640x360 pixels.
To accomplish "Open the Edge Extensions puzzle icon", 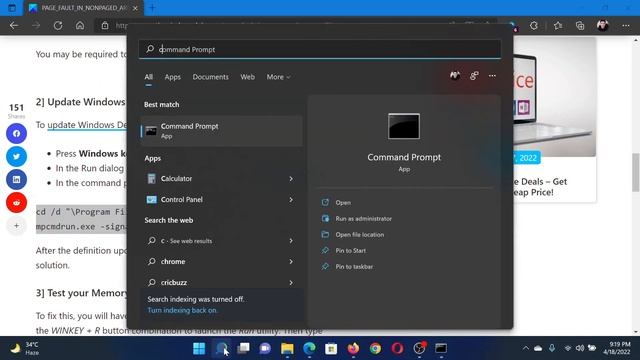I will click(x=534, y=25).
